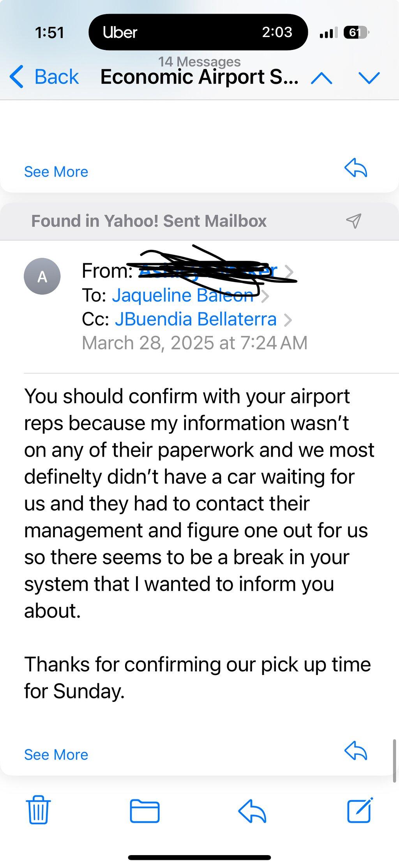Tap the paper plane sent mailbox icon
Screen dimensions: 399x868
(353, 221)
